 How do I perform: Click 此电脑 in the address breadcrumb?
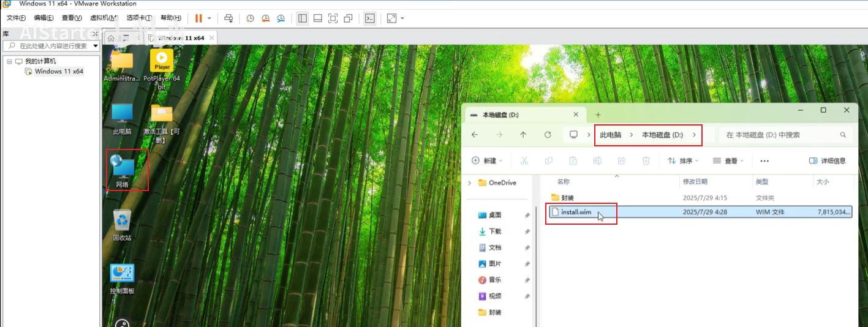[x=610, y=135]
